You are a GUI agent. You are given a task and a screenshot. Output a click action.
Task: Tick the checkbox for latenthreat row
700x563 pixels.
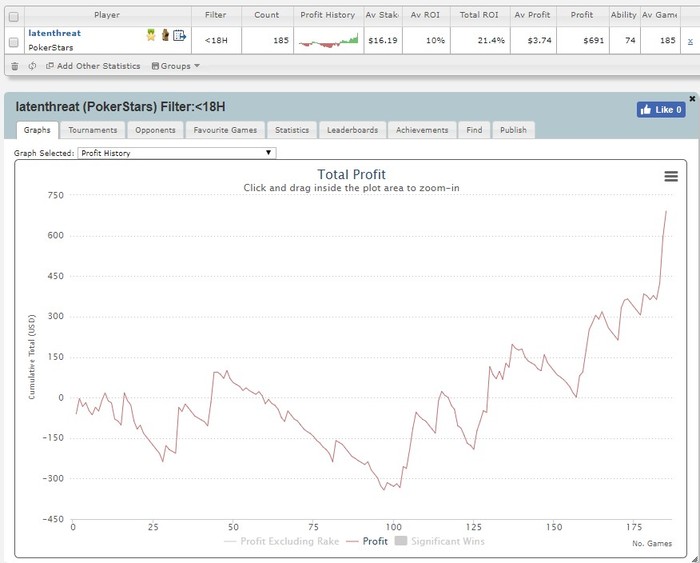point(14,42)
